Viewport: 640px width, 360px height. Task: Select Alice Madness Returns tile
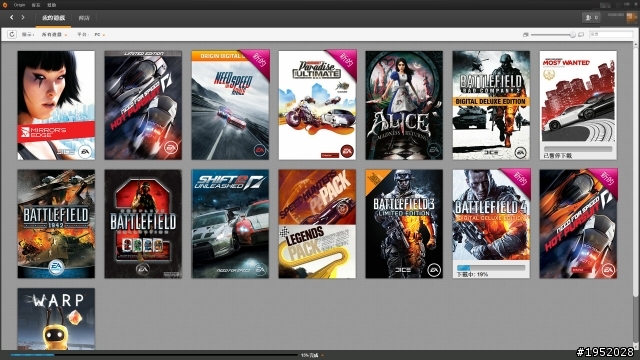pos(404,105)
